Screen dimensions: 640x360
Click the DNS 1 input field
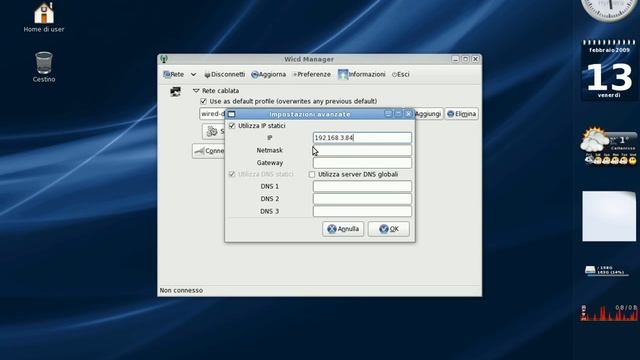coord(362,186)
